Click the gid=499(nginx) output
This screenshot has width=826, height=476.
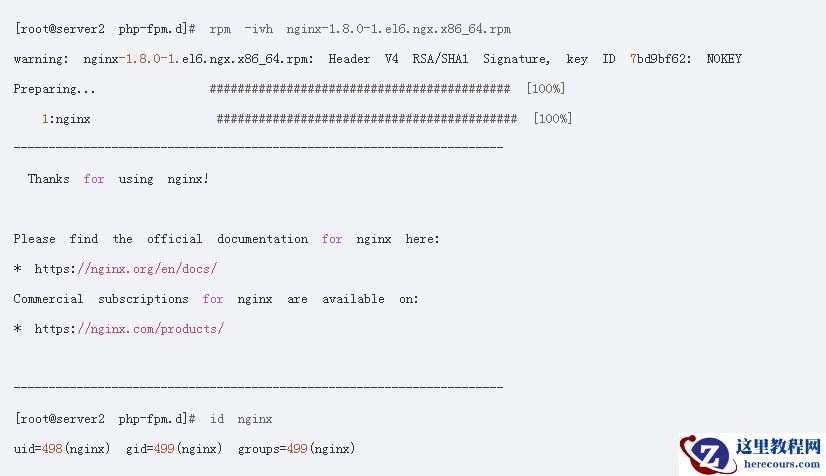(x=174, y=449)
